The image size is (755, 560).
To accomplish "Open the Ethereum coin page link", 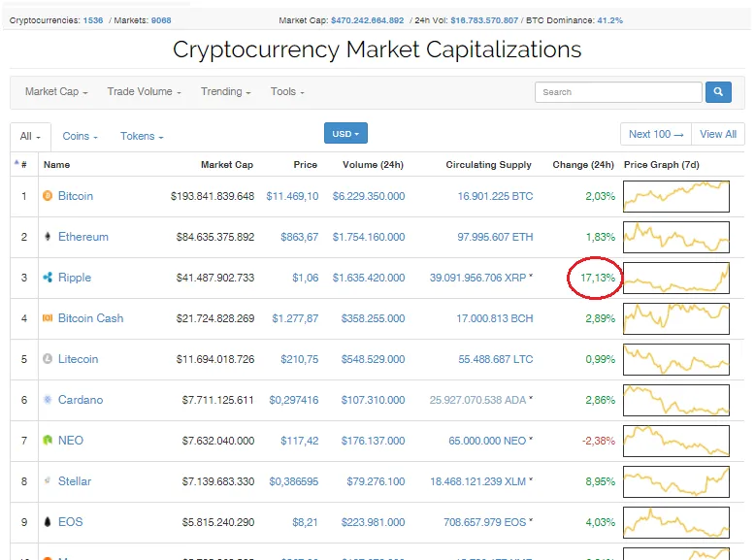I will click(82, 237).
